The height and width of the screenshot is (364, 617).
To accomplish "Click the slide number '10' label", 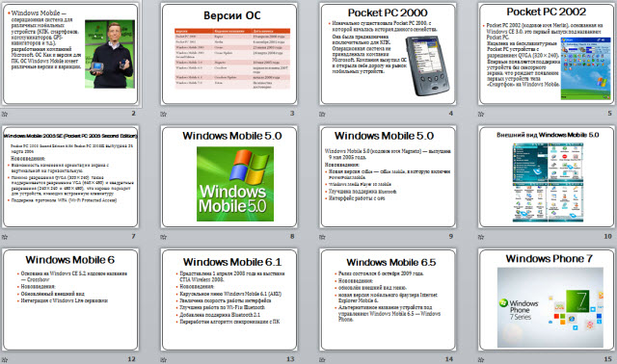I will click(x=608, y=236).
